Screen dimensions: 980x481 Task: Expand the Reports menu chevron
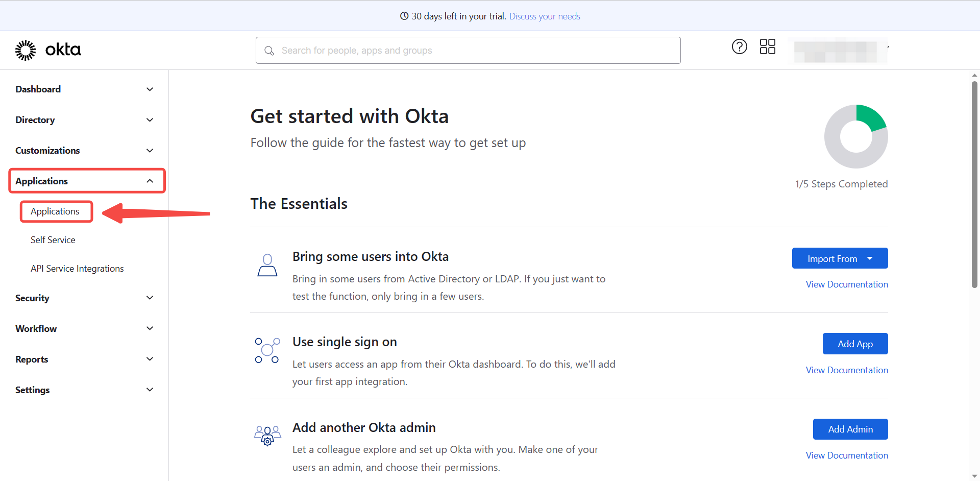tap(150, 359)
